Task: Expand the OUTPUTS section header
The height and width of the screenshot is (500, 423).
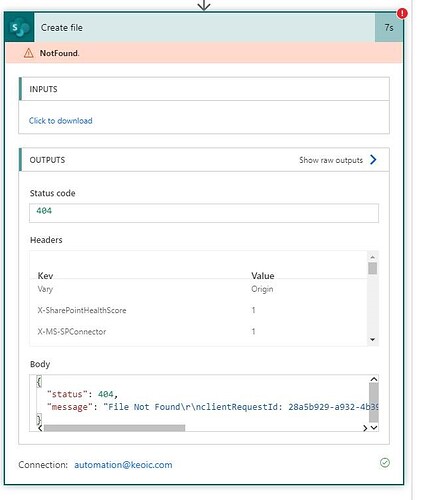Action: [x=204, y=160]
